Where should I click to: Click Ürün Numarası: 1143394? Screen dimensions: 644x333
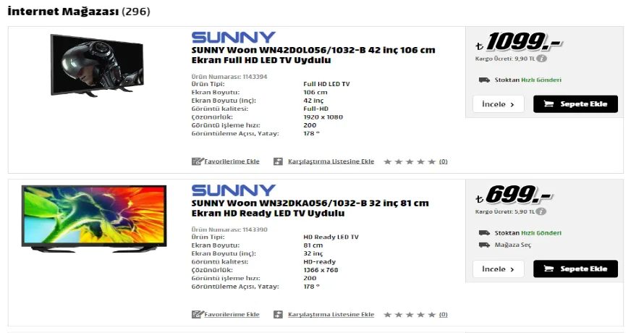pos(229,77)
